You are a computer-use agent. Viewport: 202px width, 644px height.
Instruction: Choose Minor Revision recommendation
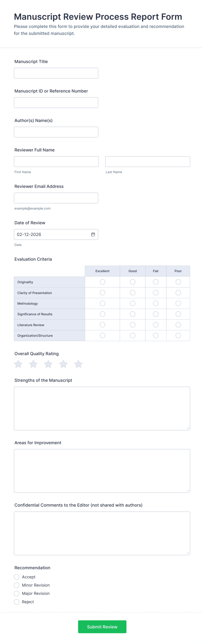[x=17, y=585]
